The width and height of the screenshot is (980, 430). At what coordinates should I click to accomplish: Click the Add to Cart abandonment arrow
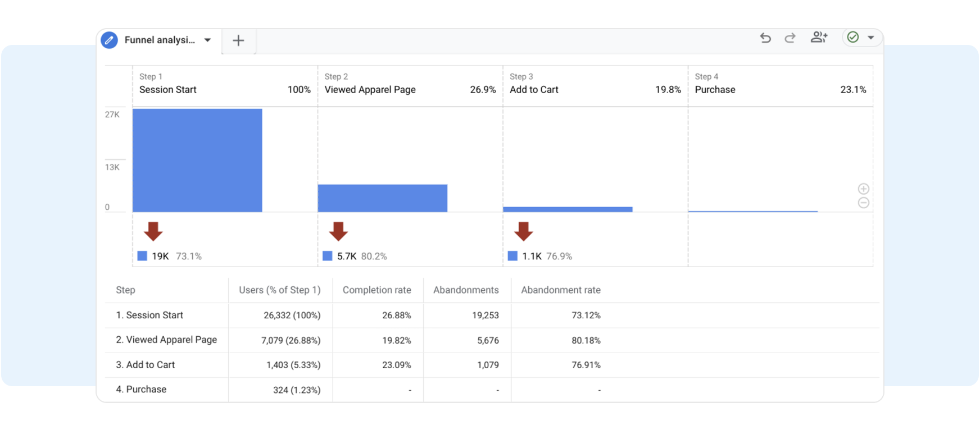523,231
